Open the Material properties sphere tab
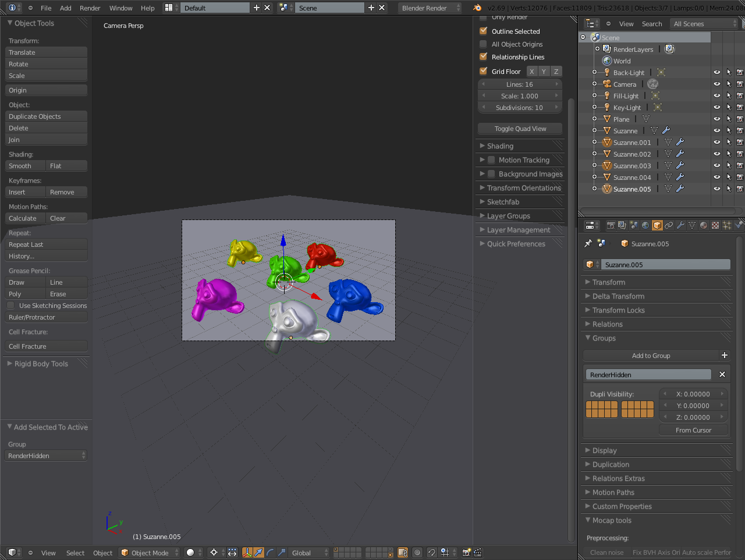 tap(704, 225)
